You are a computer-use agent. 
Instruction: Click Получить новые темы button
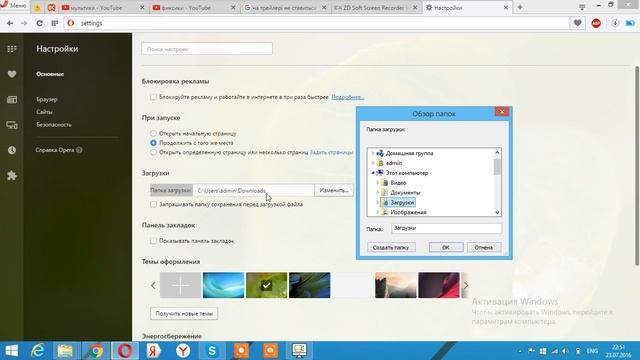[x=184, y=313]
